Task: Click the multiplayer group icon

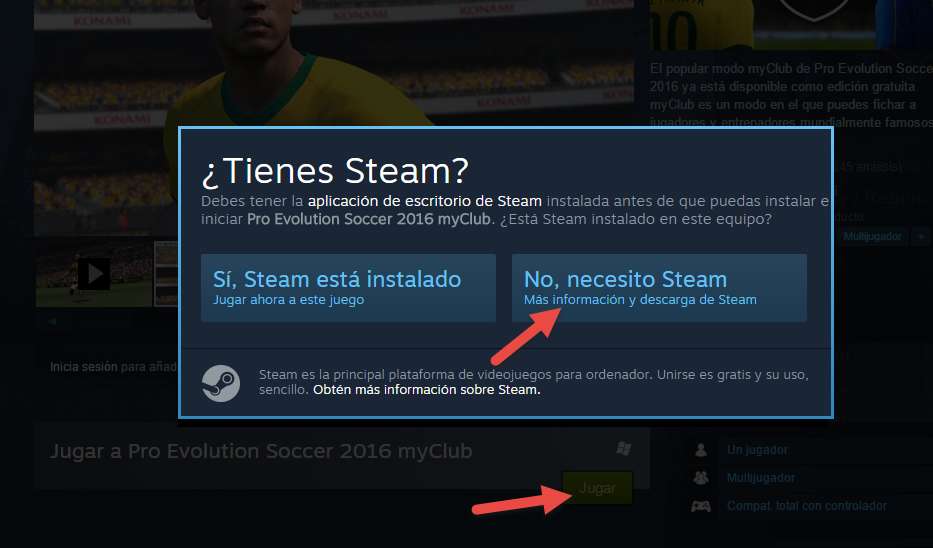Action: [x=700, y=477]
